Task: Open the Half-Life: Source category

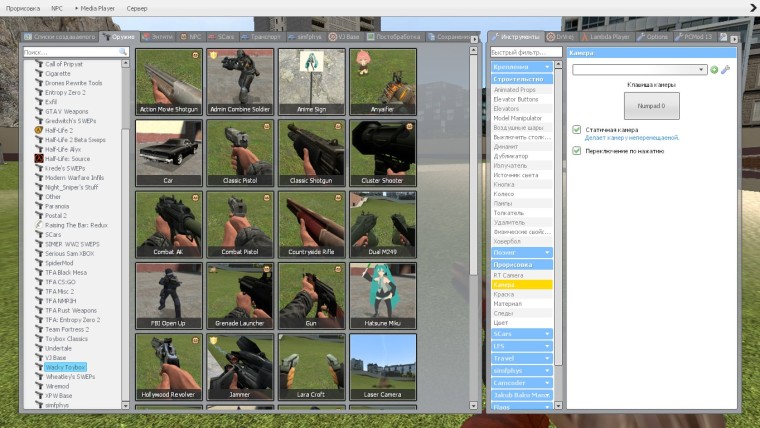Action: pyautogui.click(x=67, y=159)
